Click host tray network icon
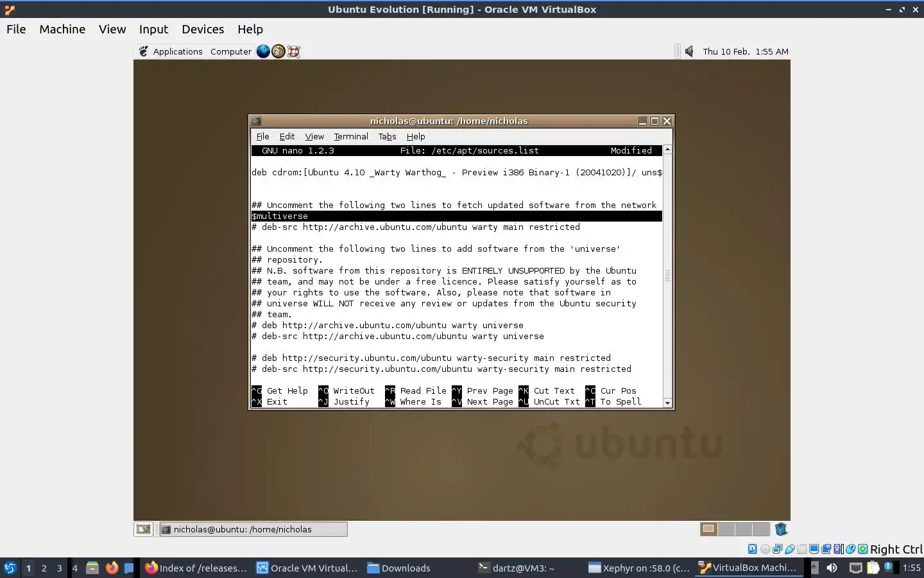This screenshot has width=924, height=578. pyautogui.click(x=855, y=568)
